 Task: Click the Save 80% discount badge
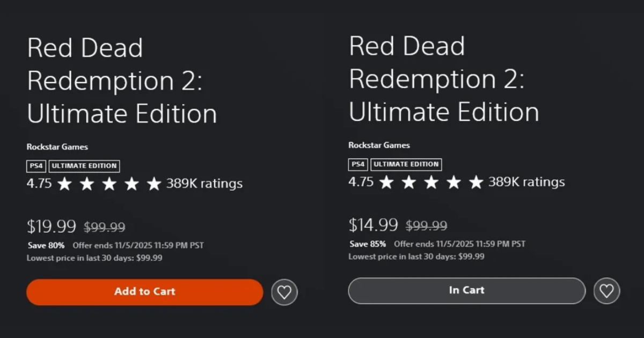click(46, 246)
